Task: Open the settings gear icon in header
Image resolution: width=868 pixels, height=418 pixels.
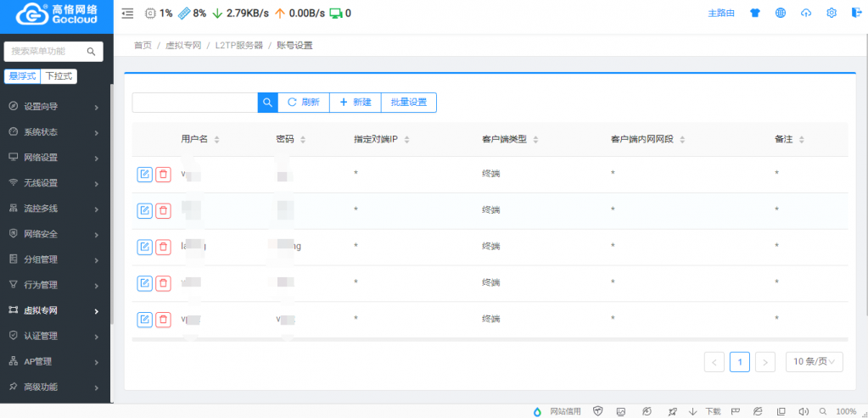Action: coord(832,14)
